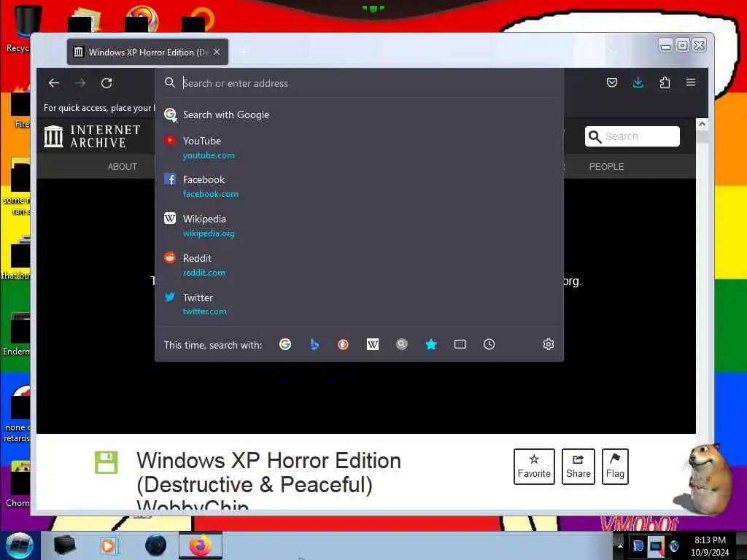Click the Internet Archive Search box

coord(632,136)
